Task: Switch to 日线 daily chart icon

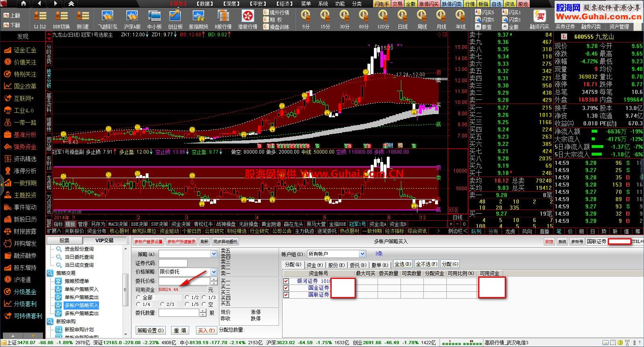Action: tap(402, 19)
